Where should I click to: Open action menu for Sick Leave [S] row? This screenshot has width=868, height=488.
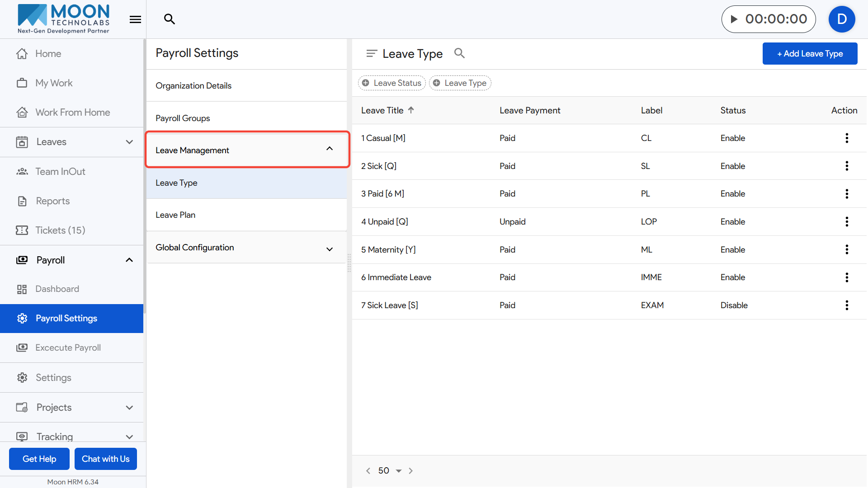point(846,305)
